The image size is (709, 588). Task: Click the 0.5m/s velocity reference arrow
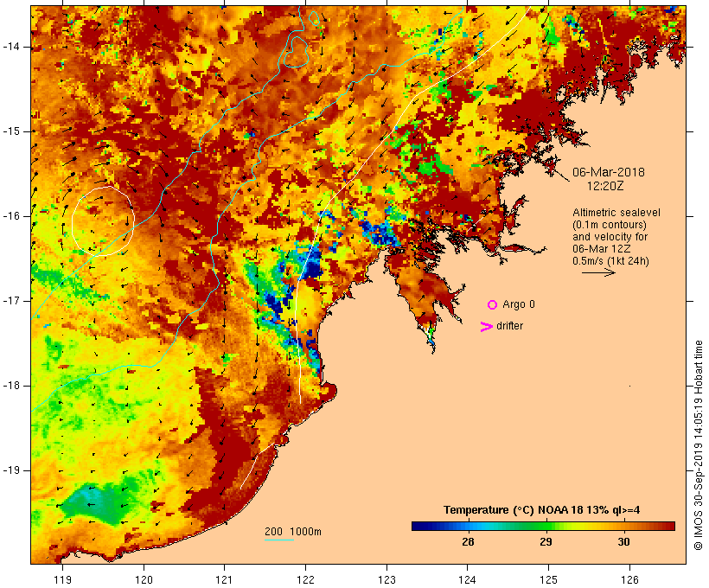pyautogui.click(x=598, y=272)
